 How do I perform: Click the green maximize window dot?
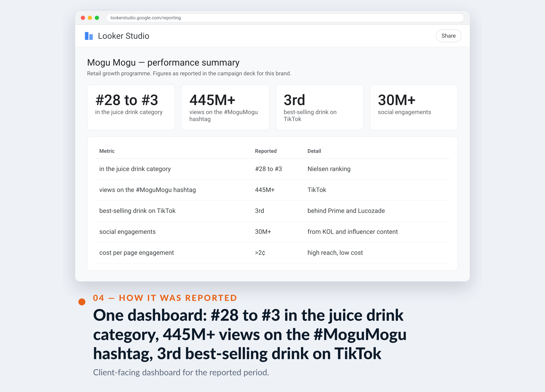(x=97, y=18)
